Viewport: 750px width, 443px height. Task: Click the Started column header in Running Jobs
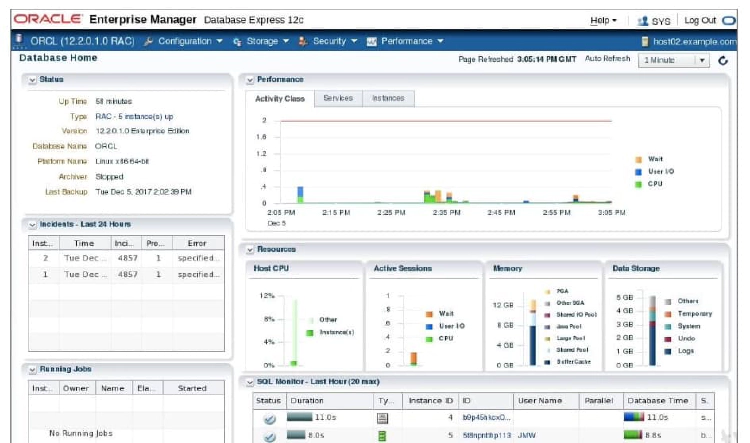coord(193,388)
